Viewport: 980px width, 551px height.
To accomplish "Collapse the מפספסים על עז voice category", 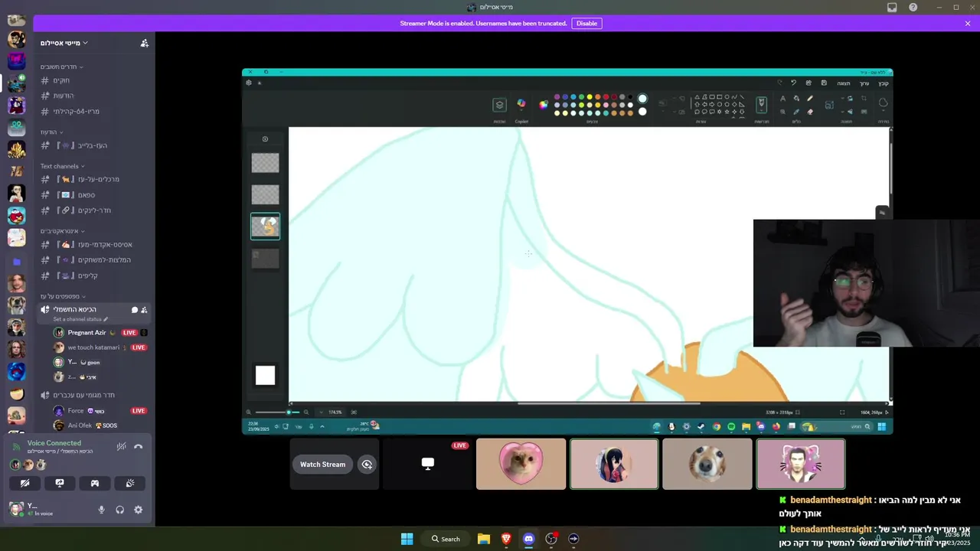I will 63,296.
